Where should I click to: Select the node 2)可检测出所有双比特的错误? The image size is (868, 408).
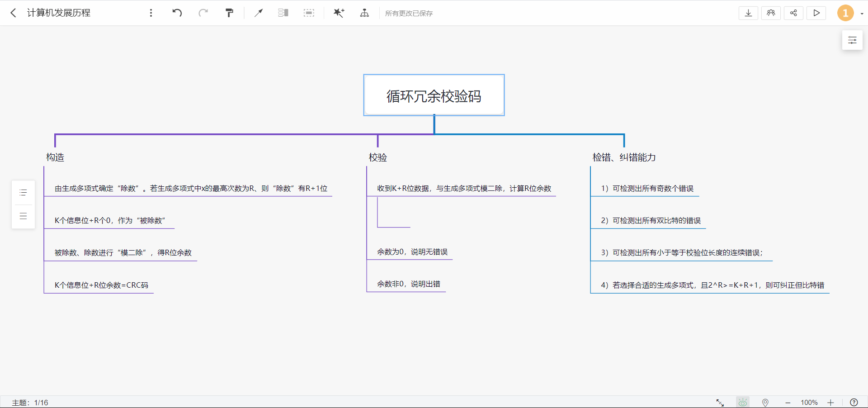(x=651, y=221)
